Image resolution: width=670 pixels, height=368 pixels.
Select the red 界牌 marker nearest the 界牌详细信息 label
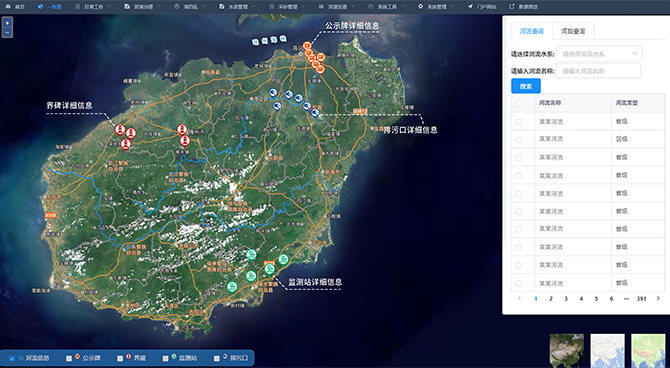[120, 130]
